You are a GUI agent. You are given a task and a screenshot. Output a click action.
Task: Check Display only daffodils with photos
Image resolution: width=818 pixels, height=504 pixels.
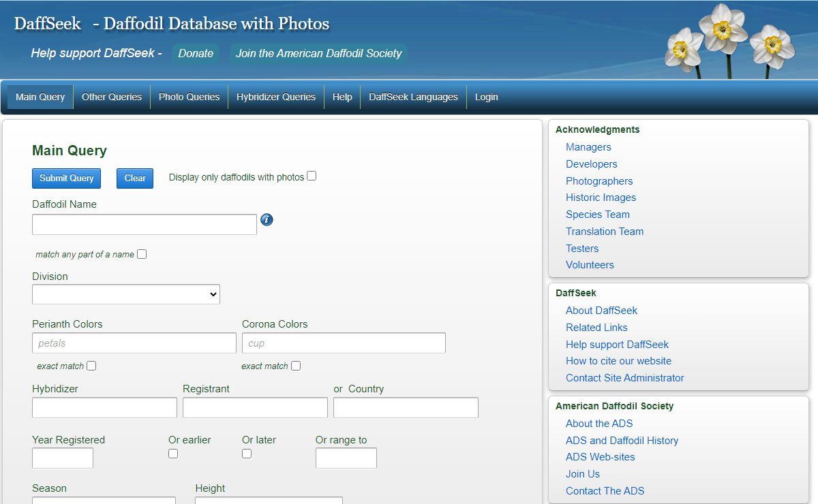(x=312, y=176)
